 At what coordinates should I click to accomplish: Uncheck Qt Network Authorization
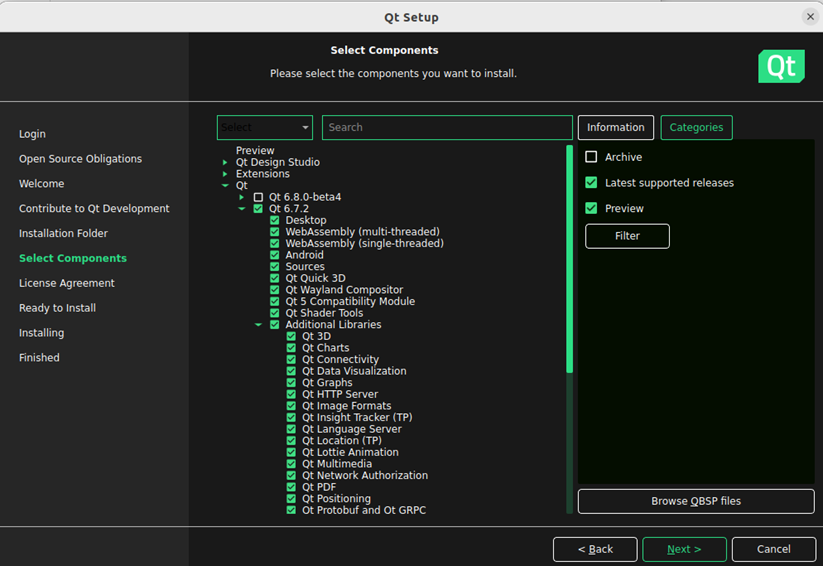(291, 476)
